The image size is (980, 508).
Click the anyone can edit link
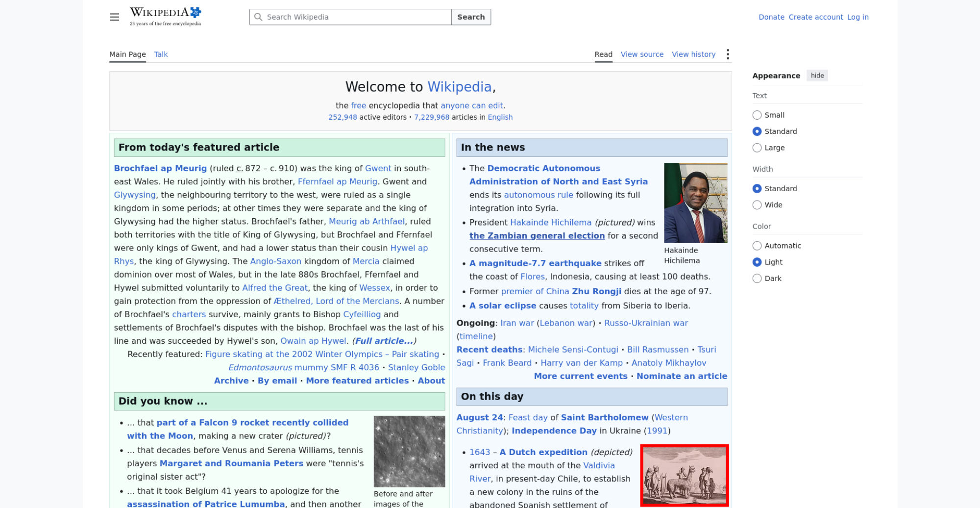pos(472,105)
